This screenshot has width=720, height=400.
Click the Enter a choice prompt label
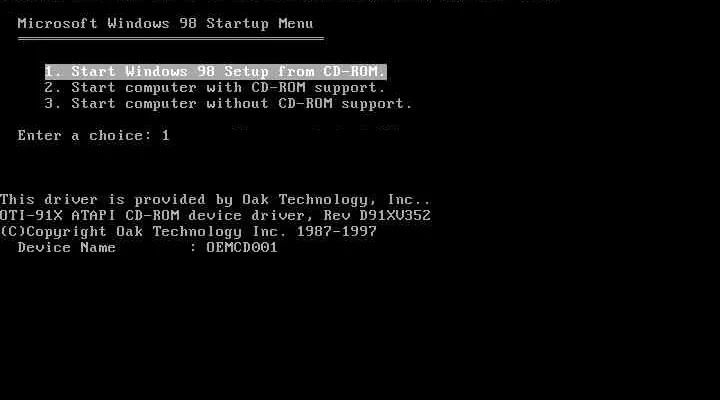coord(84,135)
